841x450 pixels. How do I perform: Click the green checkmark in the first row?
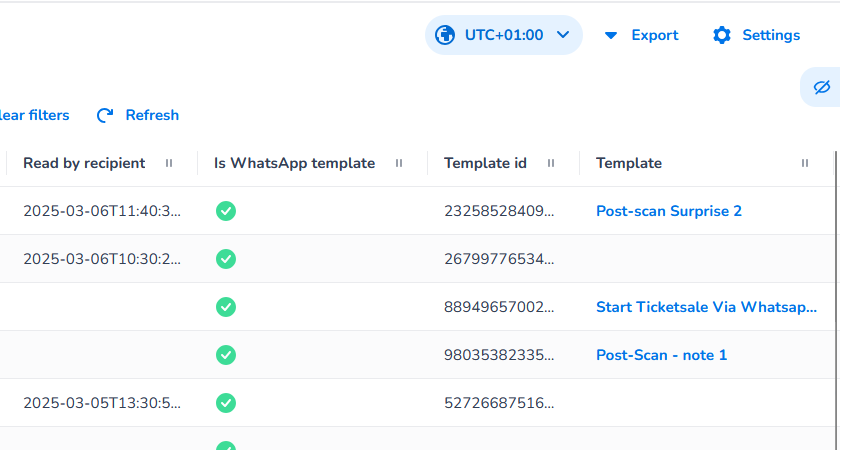pyautogui.click(x=226, y=211)
